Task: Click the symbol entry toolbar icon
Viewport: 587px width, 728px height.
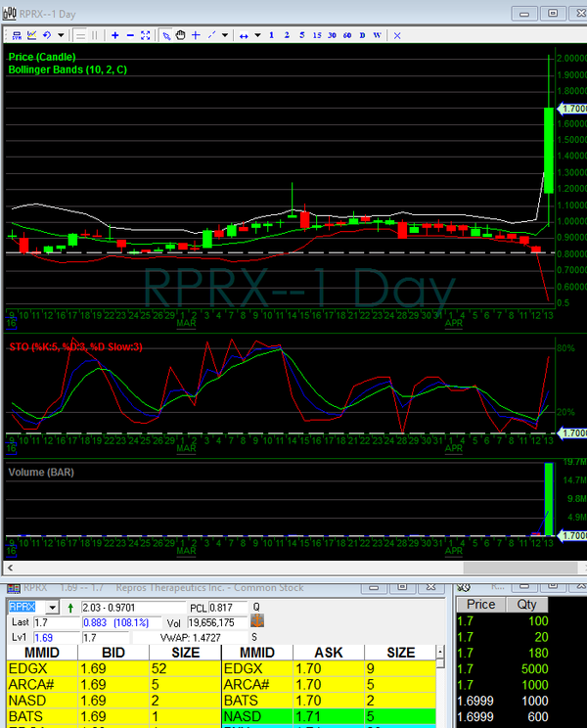Action: click(x=14, y=35)
